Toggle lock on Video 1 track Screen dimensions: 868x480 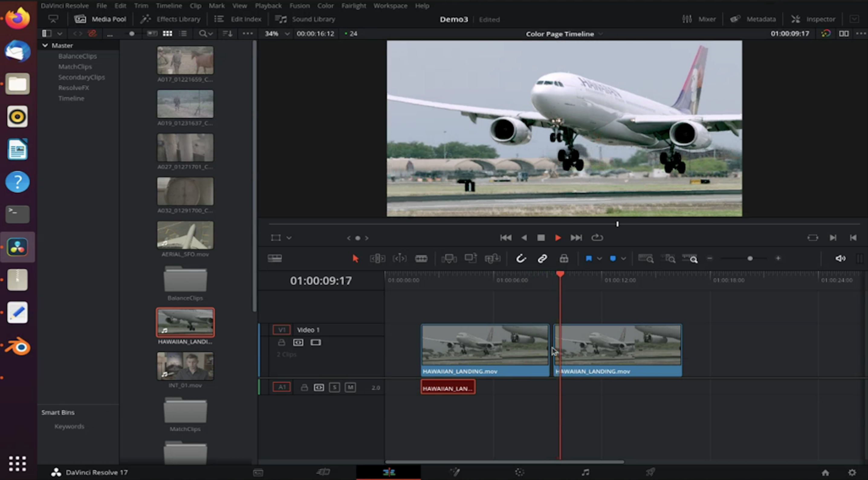point(281,343)
